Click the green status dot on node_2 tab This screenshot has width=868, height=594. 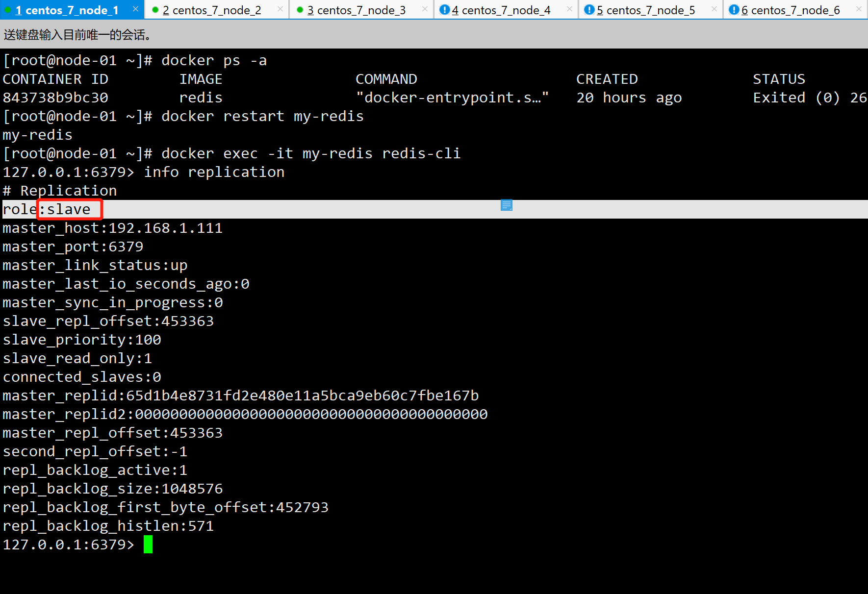(x=155, y=10)
